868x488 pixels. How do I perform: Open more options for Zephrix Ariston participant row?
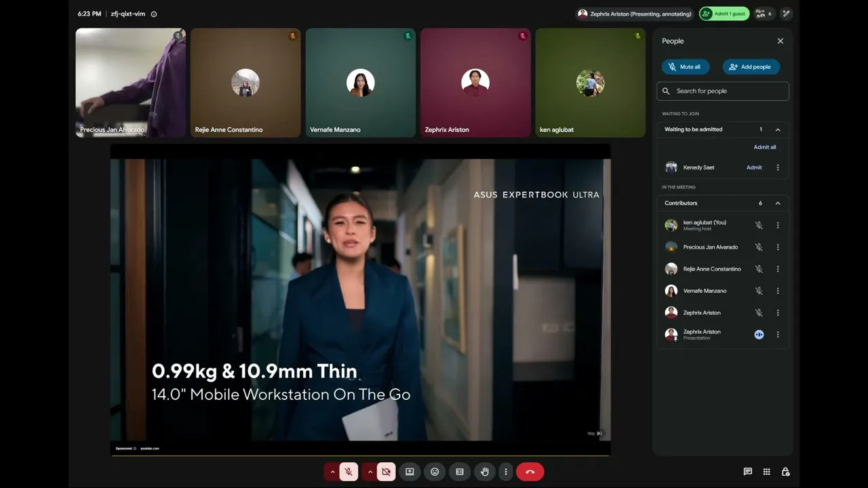coord(778,312)
